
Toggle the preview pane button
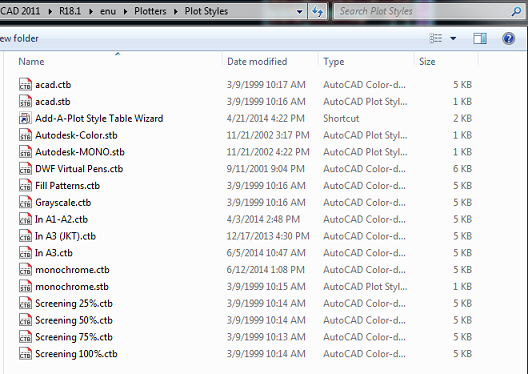(480, 38)
